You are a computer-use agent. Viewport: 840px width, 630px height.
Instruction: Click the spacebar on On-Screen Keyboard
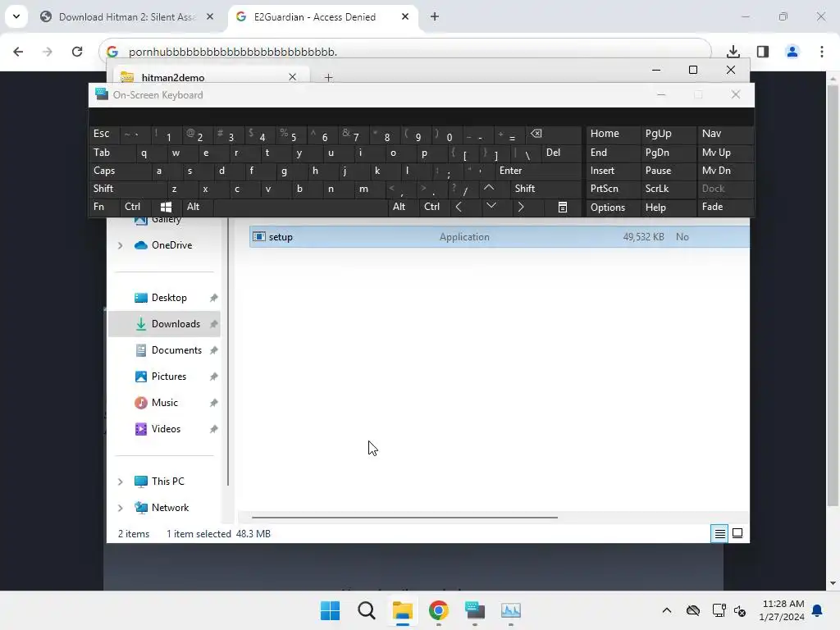300,207
